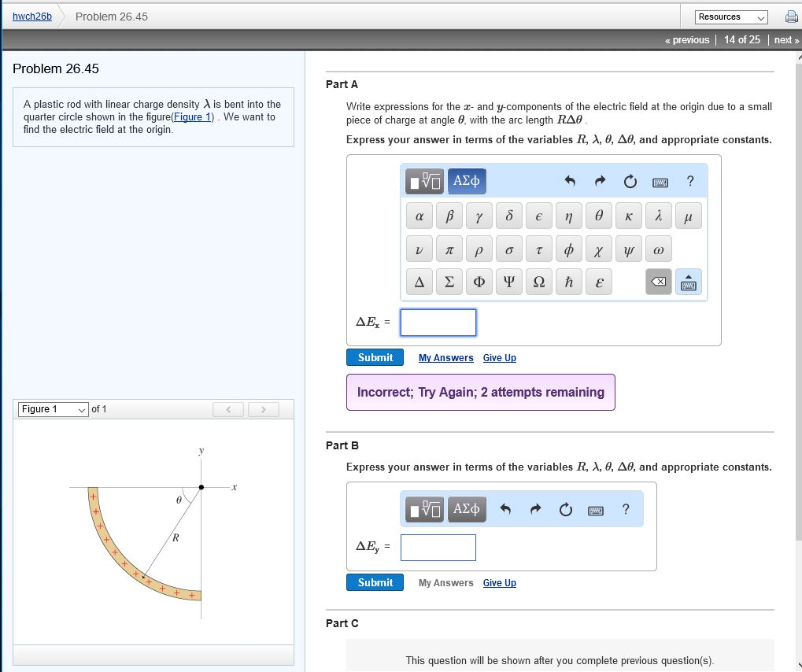The image size is (802, 672).
Task: Go to the next problem with next »
Action: (785, 39)
